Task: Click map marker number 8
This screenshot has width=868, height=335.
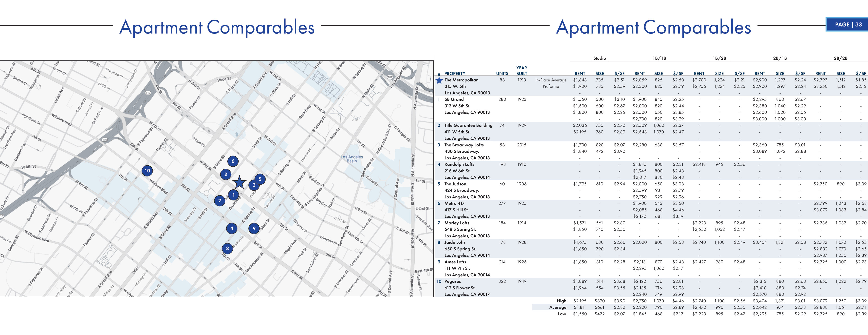Action: coord(227,249)
